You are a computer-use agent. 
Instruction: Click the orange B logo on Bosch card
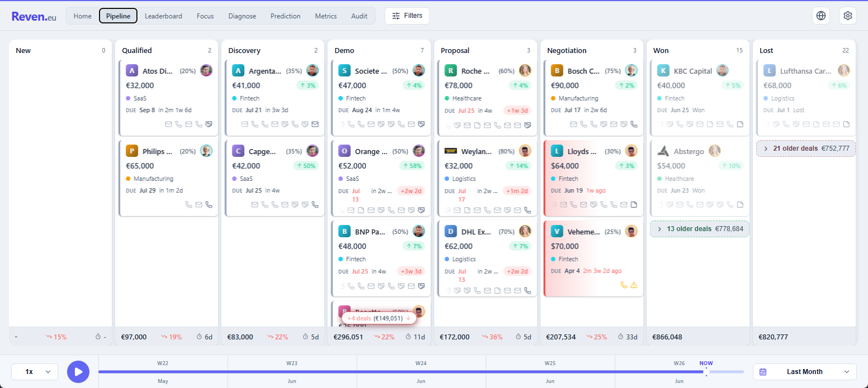tap(557, 71)
